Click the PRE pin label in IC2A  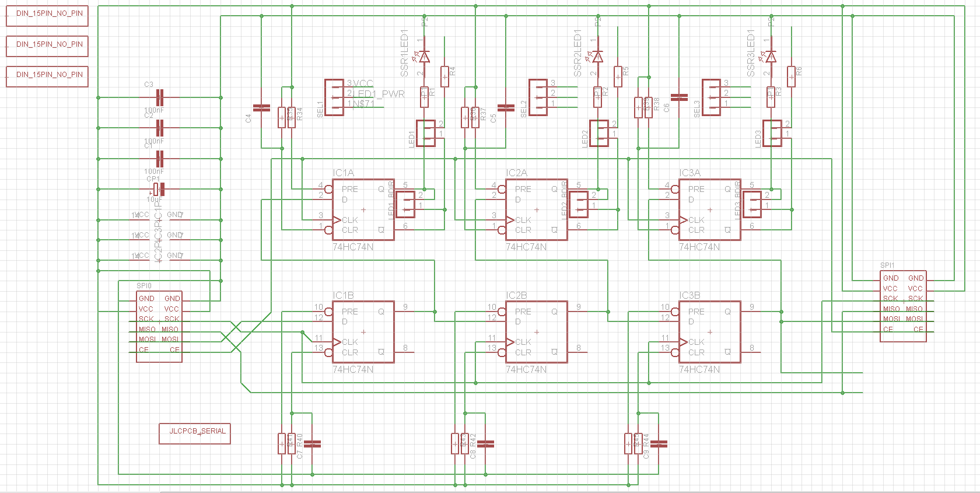[x=523, y=189]
